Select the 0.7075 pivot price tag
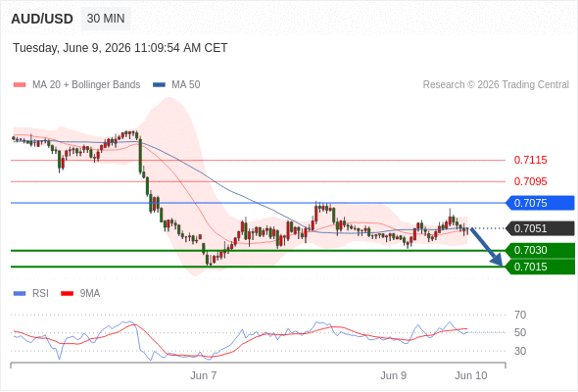578x392 pixels. [541, 203]
